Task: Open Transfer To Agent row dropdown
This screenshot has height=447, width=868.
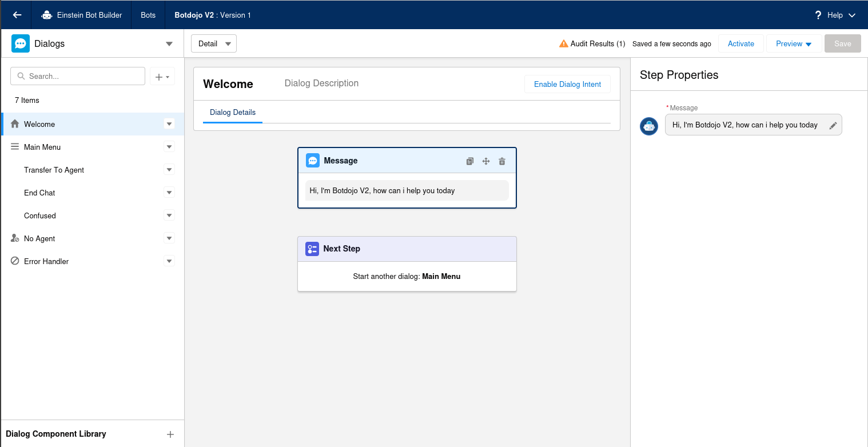Action: pyautogui.click(x=169, y=170)
